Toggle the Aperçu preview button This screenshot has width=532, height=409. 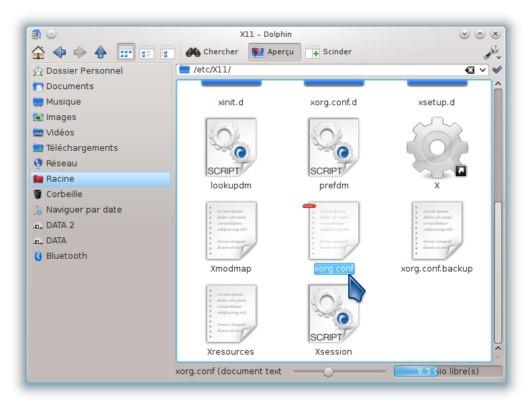click(x=274, y=52)
